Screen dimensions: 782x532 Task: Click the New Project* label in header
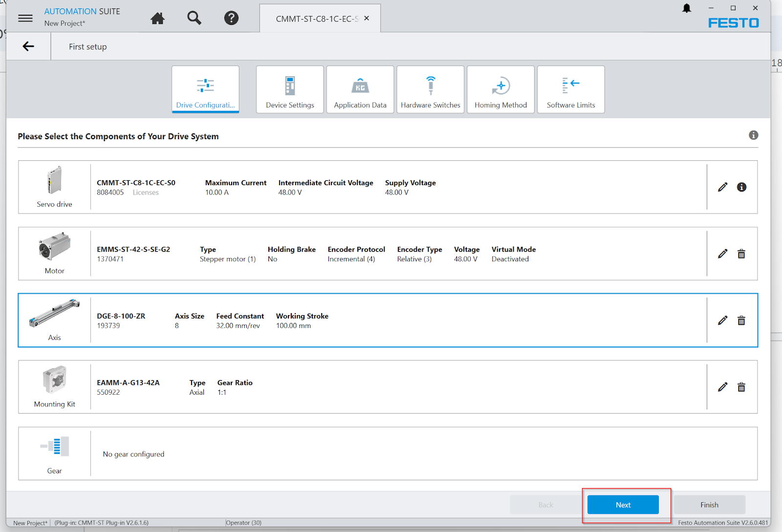pyautogui.click(x=65, y=23)
